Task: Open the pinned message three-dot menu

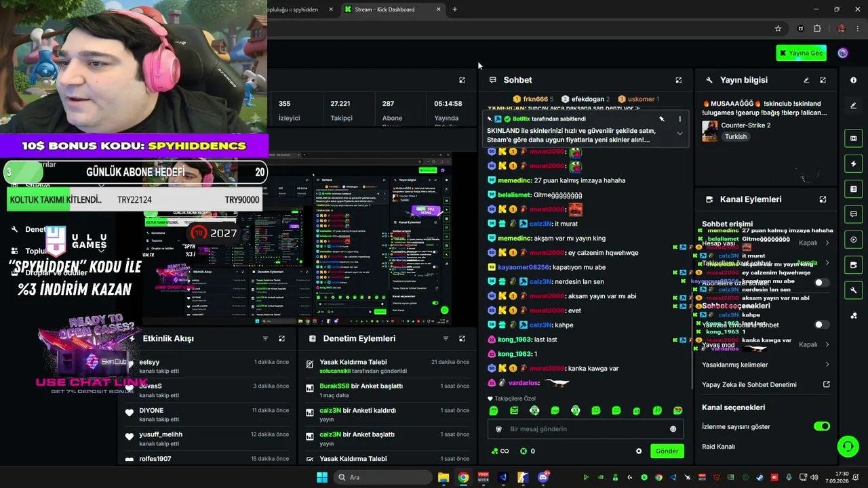Action: [x=679, y=119]
